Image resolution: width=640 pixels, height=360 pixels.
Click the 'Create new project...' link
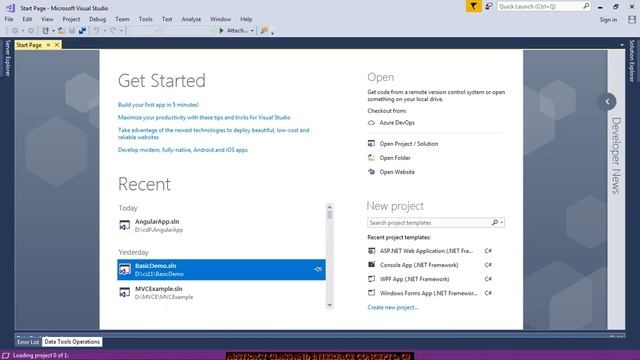pos(393,307)
